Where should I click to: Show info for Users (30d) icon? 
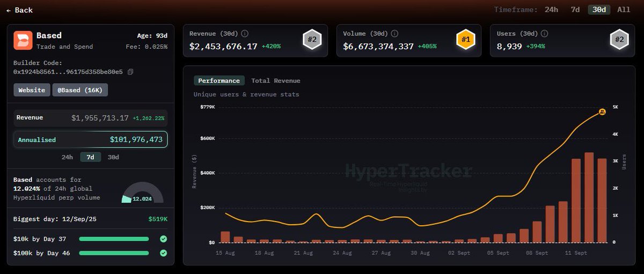[x=544, y=34]
